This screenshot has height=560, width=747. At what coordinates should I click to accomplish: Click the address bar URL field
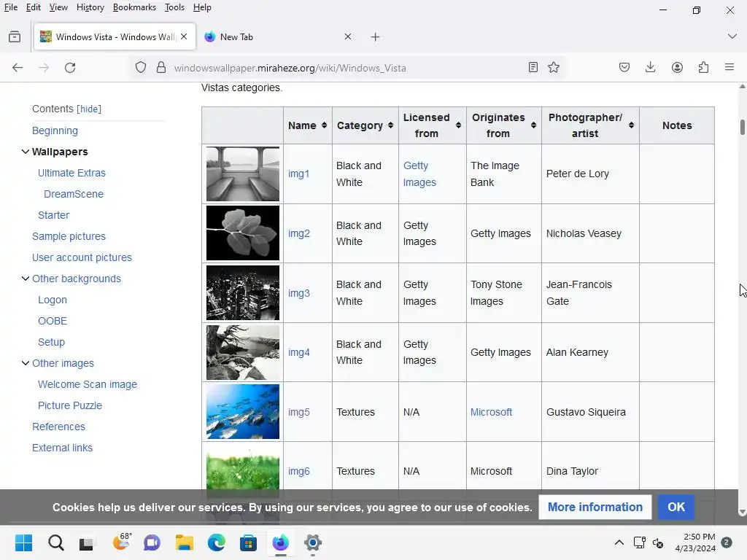348,68
